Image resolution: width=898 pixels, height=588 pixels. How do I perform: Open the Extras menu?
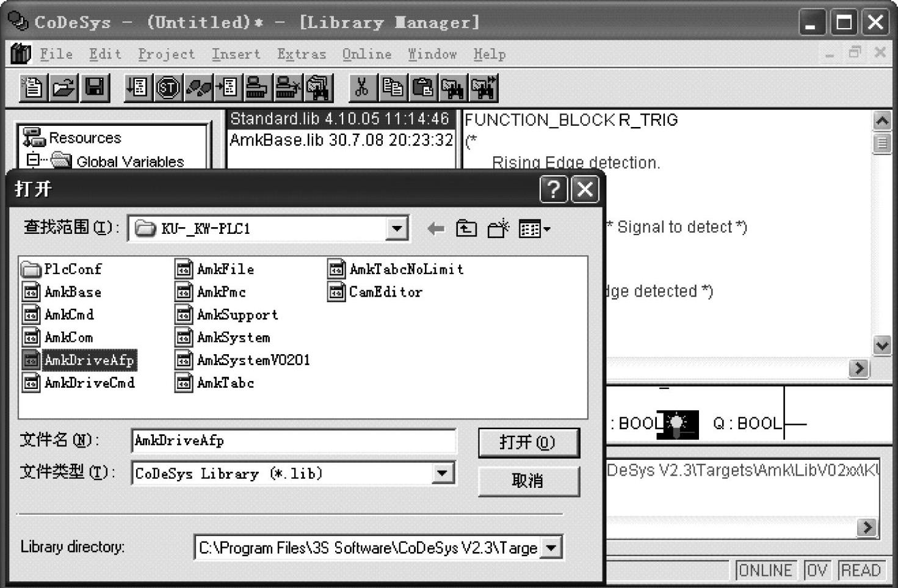pyautogui.click(x=302, y=54)
